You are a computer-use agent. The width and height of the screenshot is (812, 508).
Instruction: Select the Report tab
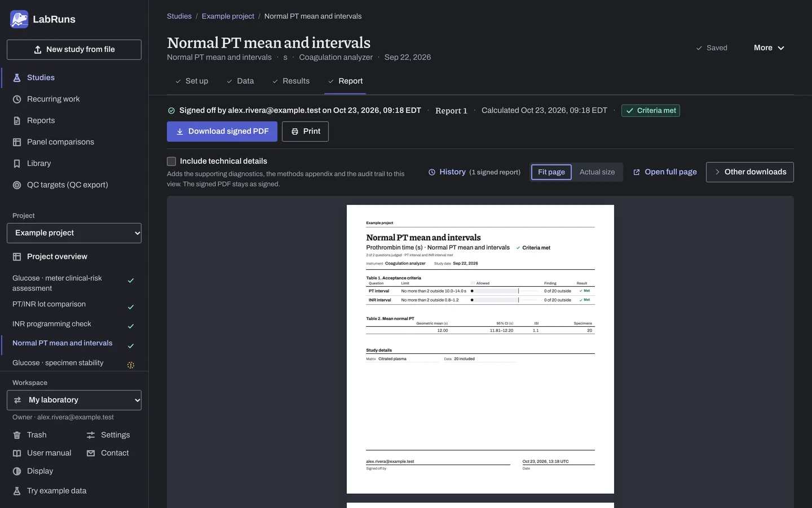coord(345,81)
